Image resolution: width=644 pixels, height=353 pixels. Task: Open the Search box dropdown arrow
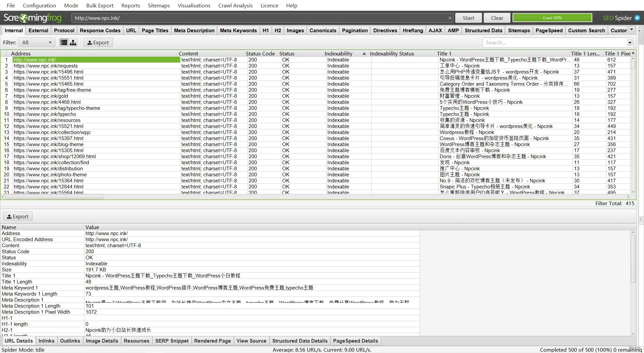(x=630, y=42)
